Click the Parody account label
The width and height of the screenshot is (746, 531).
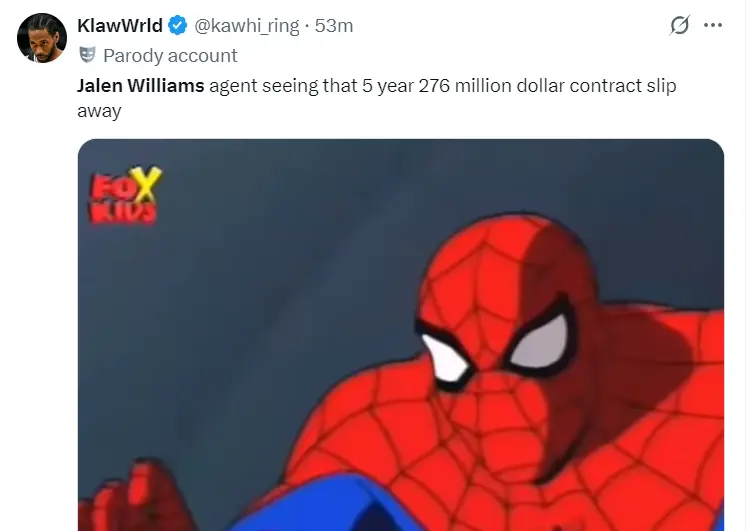coord(170,56)
